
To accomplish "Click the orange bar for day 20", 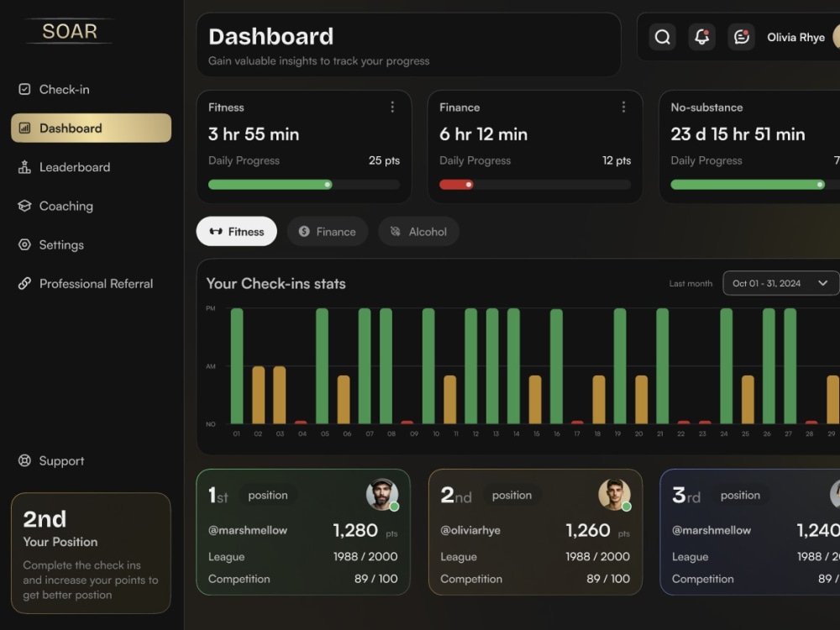I will 641,400.
